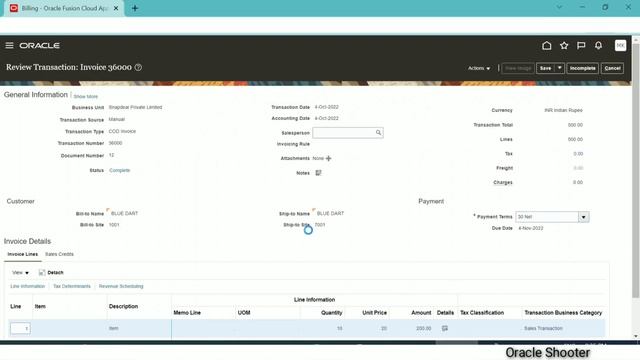Image resolution: width=640 pixels, height=360 pixels.
Task: Click the Save button
Action: pyautogui.click(x=546, y=68)
